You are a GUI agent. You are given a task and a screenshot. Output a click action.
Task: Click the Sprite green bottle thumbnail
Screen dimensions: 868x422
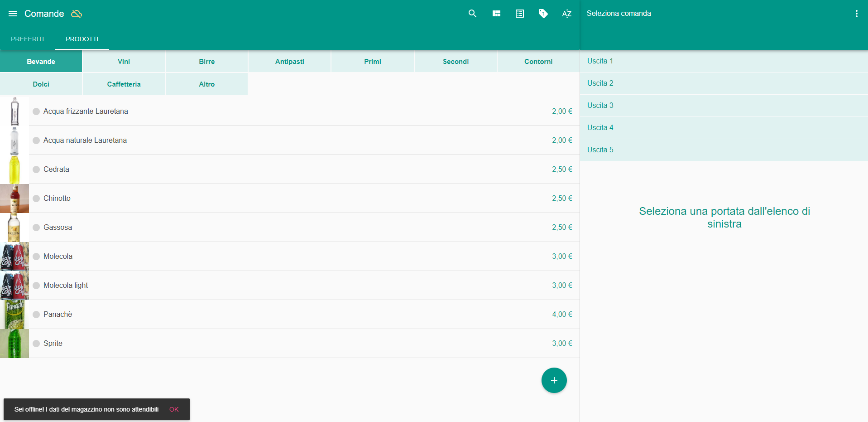coord(14,344)
